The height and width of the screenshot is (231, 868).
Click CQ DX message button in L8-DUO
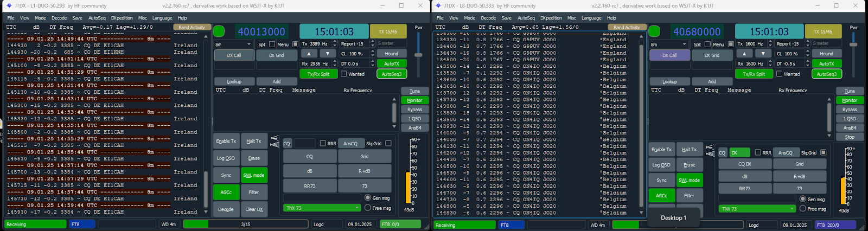click(745, 164)
